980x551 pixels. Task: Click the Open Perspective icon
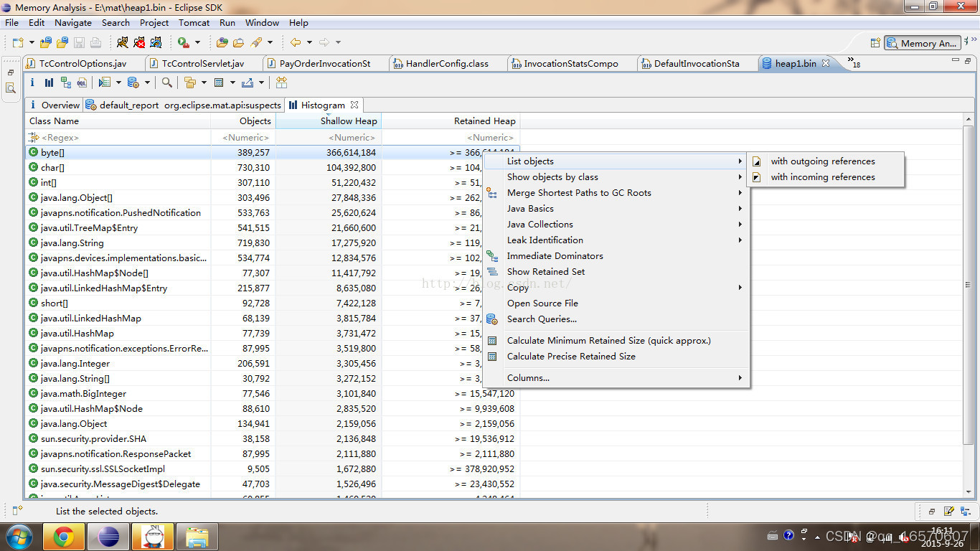[875, 43]
